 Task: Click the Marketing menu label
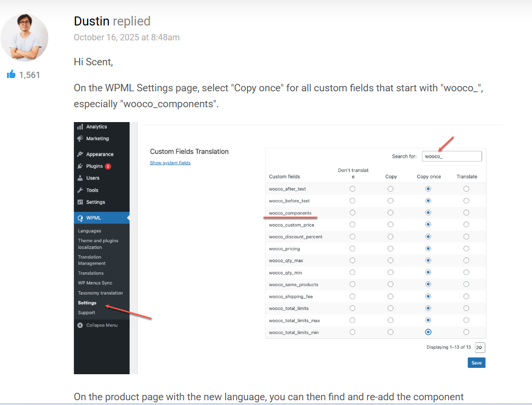97,139
